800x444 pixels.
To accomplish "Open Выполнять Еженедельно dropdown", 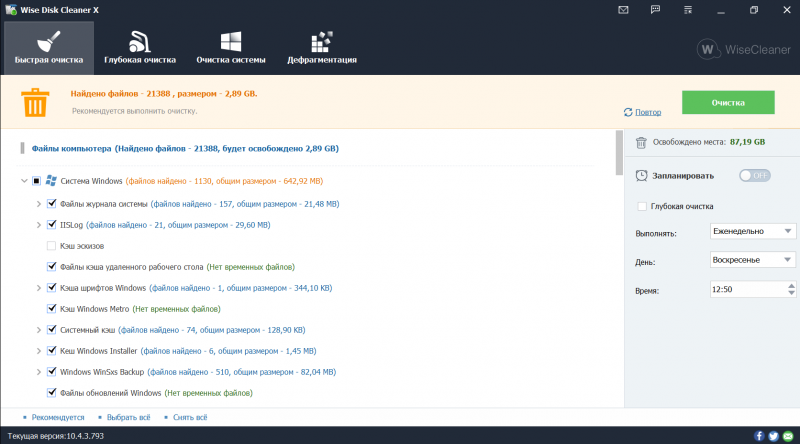I will point(753,231).
